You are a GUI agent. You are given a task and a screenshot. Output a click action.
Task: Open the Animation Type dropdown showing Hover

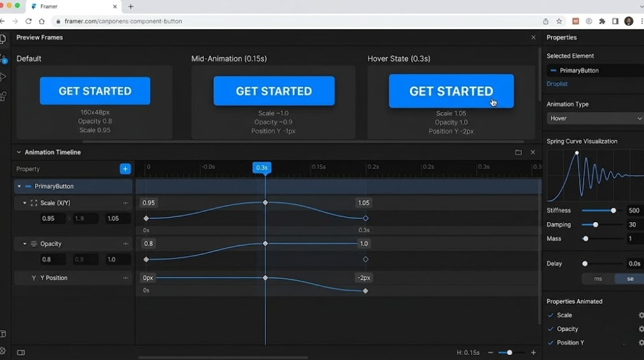tap(595, 118)
